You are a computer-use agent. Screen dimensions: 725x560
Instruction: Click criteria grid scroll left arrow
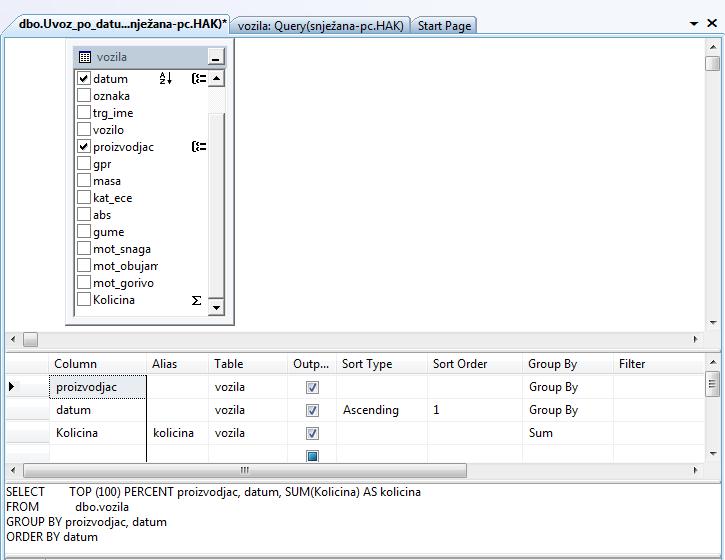tap(13, 470)
